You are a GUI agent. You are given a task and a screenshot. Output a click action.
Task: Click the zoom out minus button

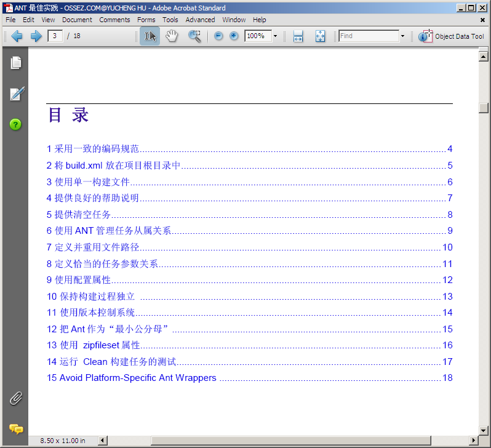pyautogui.click(x=218, y=36)
